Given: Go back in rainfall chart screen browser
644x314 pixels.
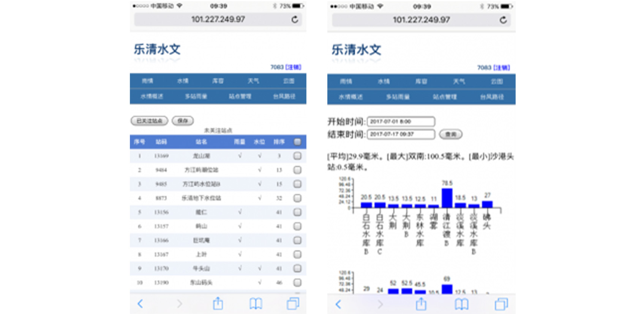Looking at the screenshot, I should [338, 304].
